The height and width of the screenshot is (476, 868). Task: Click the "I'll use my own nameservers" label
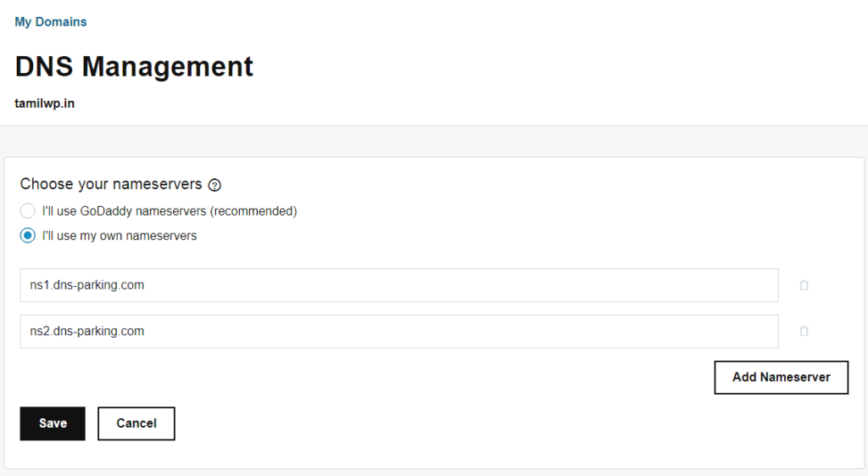point(120,236)
